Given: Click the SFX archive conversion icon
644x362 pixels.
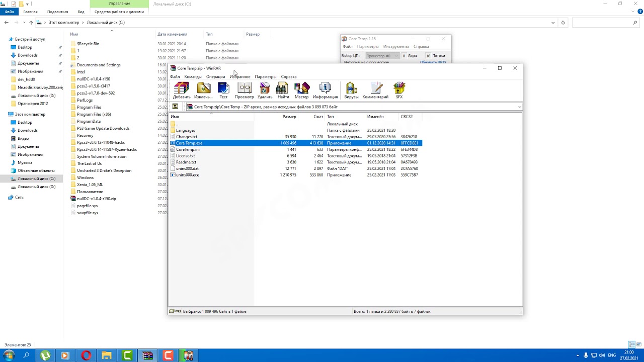Looking at the screenshot, I should coord(399,90).
